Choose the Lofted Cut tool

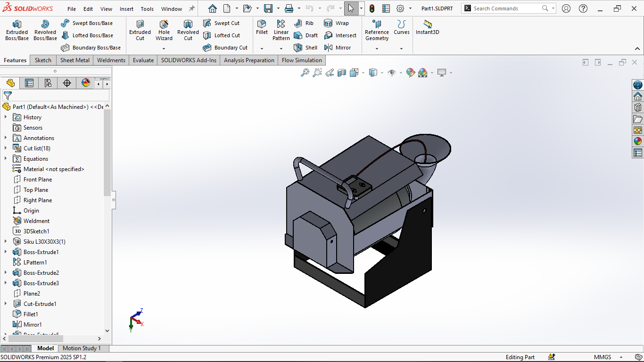pyautogui.click(x=222, y=35)
